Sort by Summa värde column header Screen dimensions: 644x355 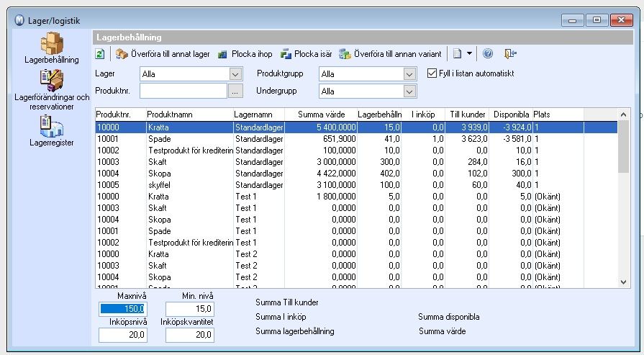[321, 114]
